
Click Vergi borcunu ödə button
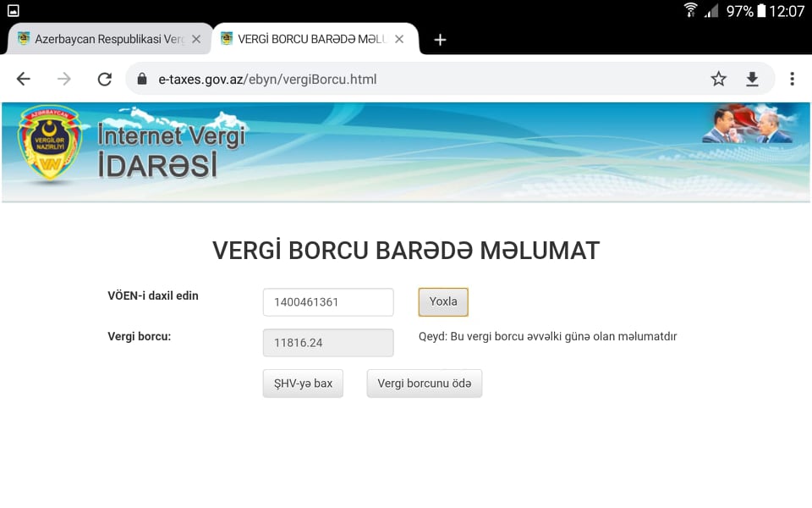coord(424,384)
